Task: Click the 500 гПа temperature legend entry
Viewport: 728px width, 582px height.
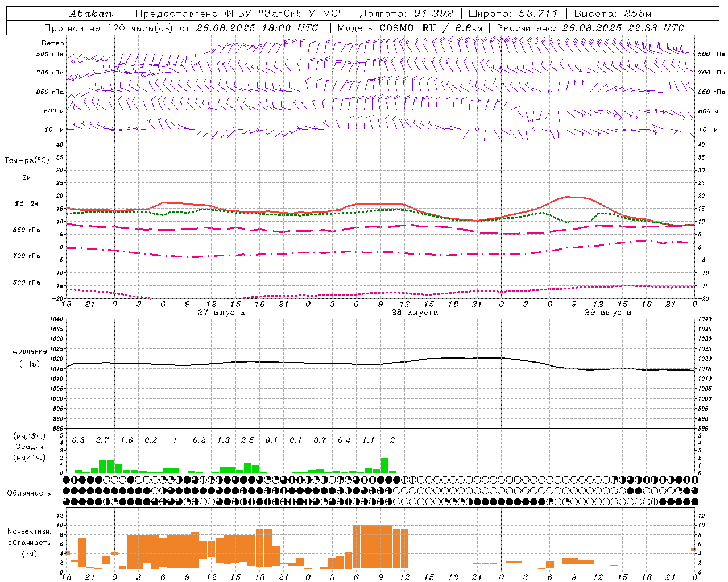Action: coord(27,282)
